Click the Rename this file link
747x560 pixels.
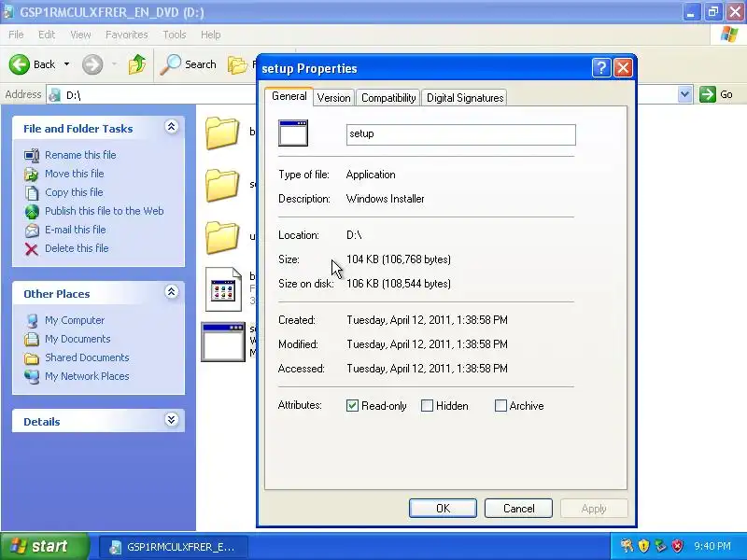click(x=80, y=155)
